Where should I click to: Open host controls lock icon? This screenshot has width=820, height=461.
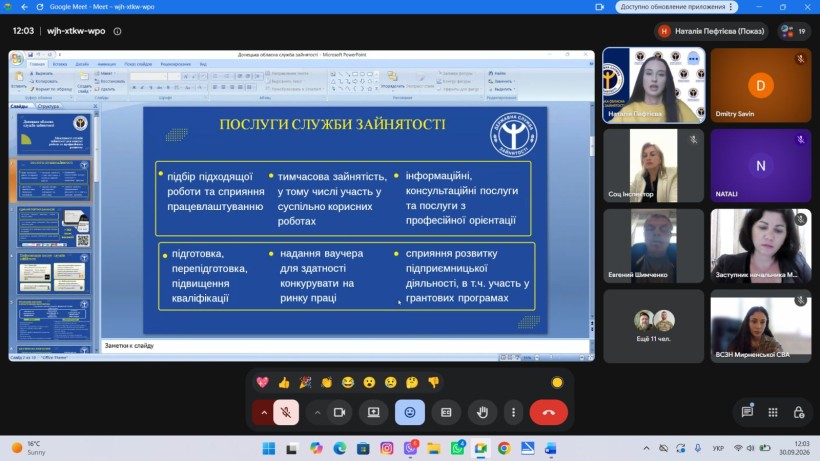click(x=799, y=412)
